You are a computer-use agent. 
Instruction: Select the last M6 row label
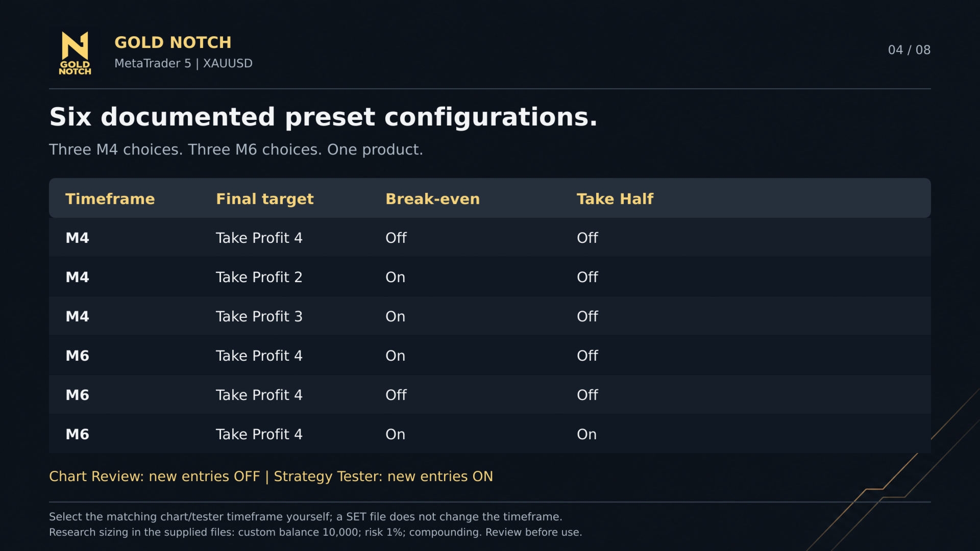77,434
